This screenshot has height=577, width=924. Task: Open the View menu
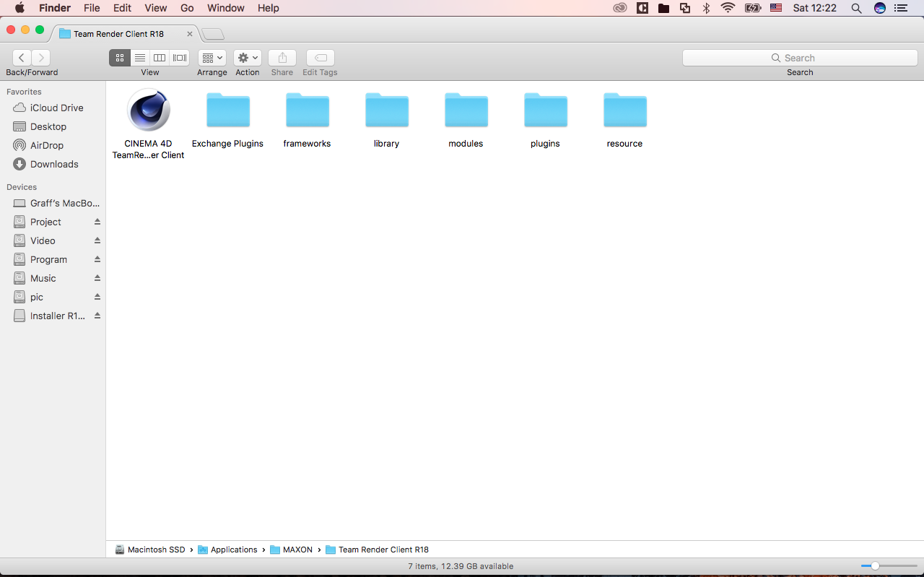click(x=155, y=8)
